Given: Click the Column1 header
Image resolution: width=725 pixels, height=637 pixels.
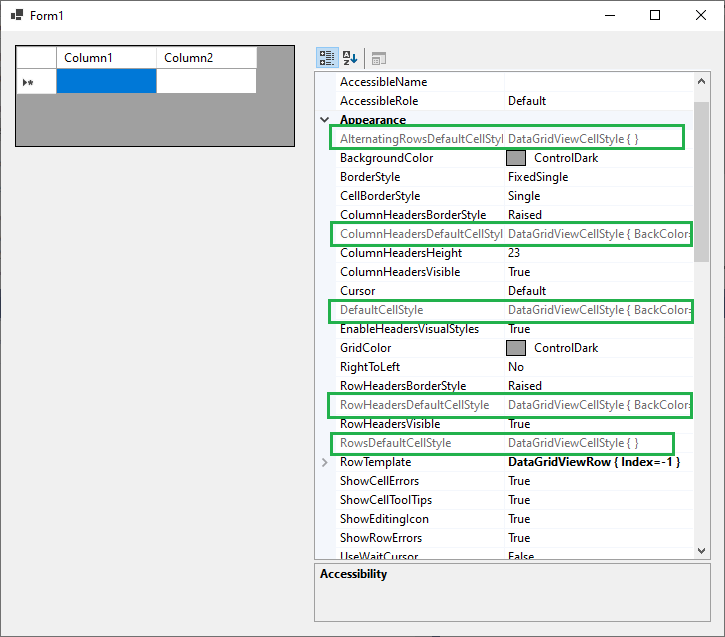Looking at the screenshot, I should click(x=106, y=58).
